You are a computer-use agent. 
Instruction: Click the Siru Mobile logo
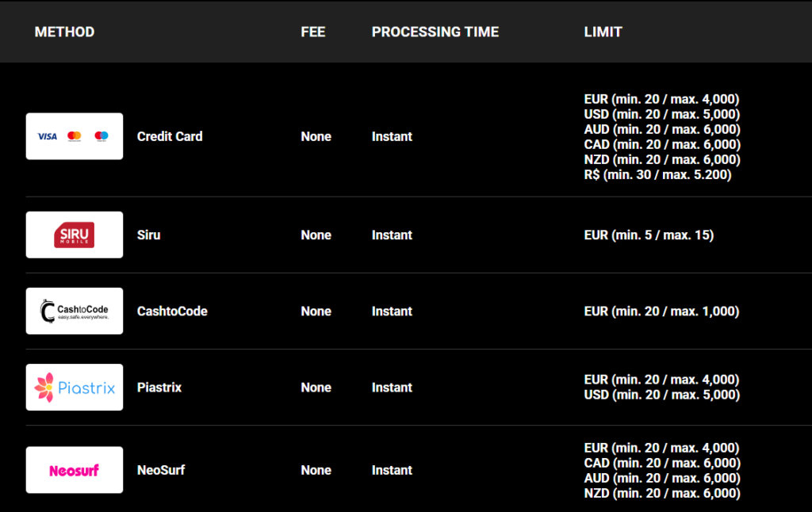click(75, 235)
